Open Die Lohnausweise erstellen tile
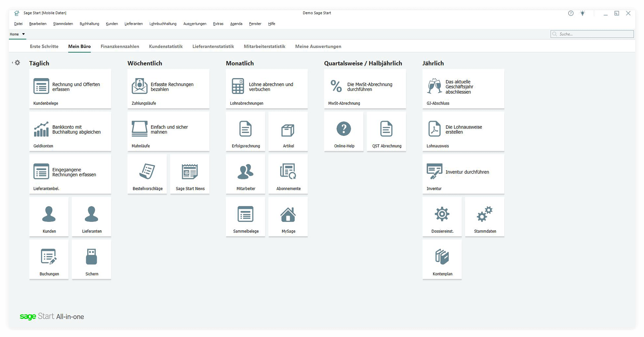 463,131
